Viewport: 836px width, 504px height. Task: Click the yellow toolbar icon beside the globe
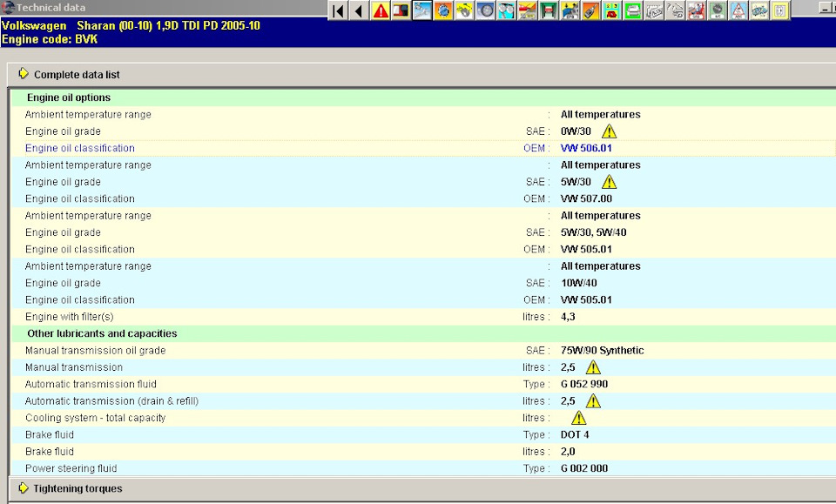[464, 10]
